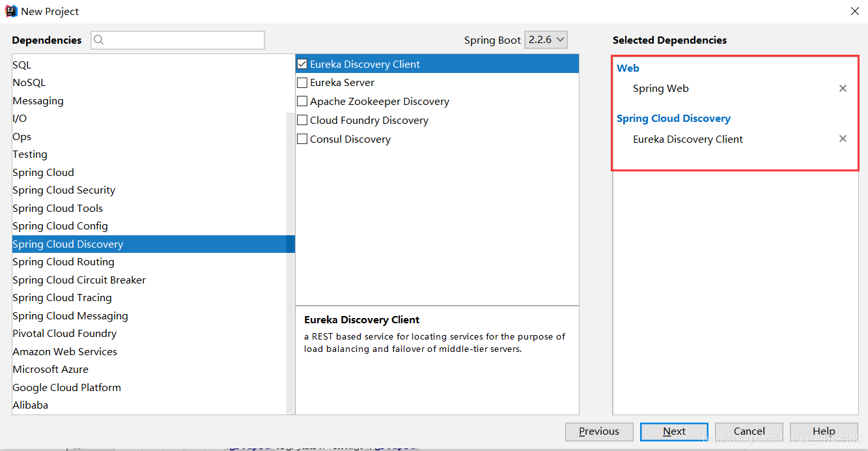The image size is (868, 451).
Task: Click the Web group heading in Selected Dependencies
Action: click(628, 68)
